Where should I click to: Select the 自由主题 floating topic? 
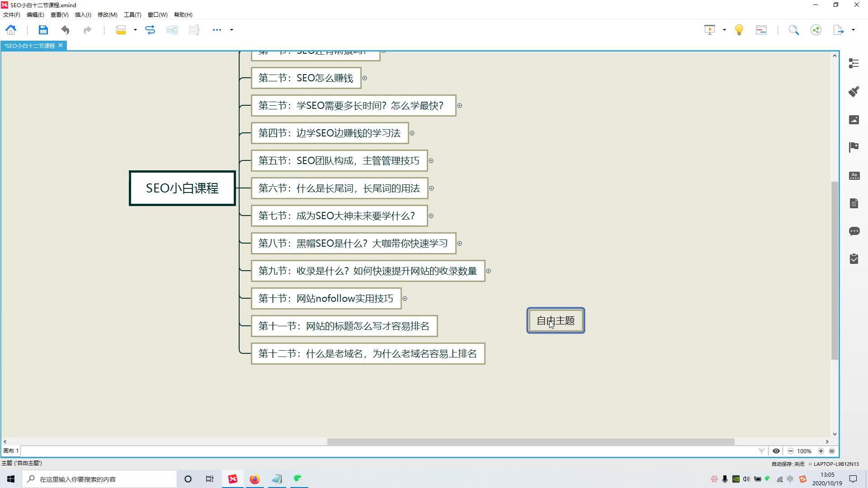tap(555, 320)
